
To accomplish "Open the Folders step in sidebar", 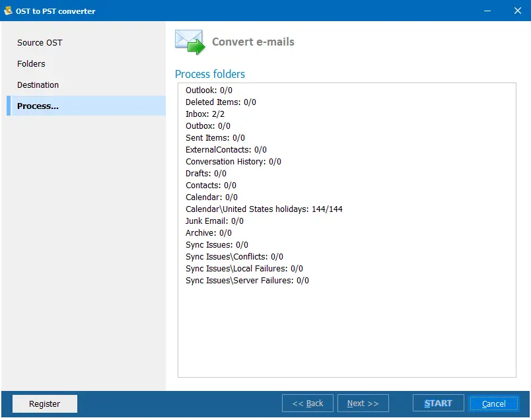I will click(x=31, y=64).
